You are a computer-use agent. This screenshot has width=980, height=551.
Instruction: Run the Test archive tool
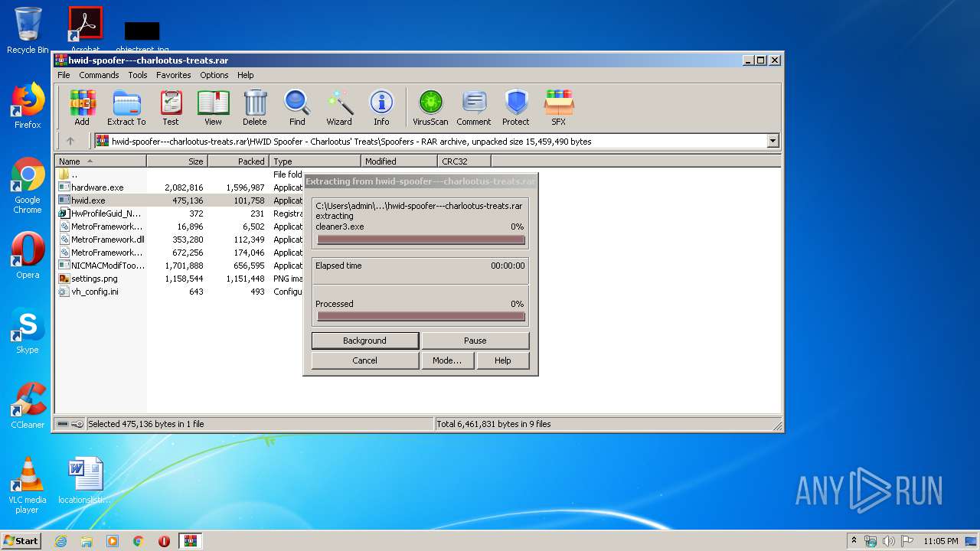click(171, 107)
